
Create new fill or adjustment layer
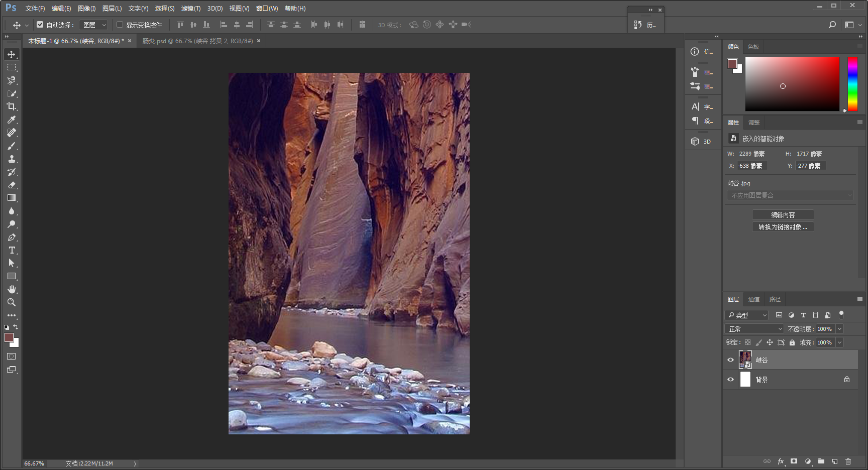click(808, 461)
